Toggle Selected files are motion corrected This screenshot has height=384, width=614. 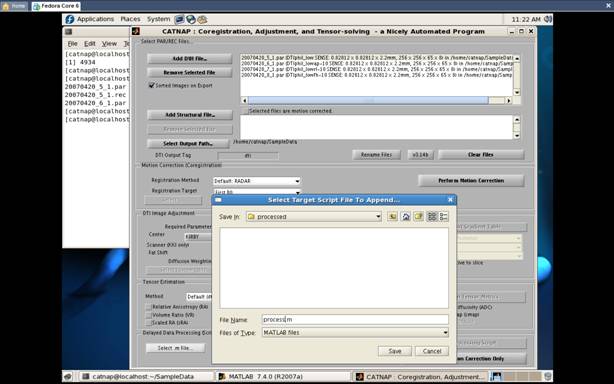tap(245, 111)
